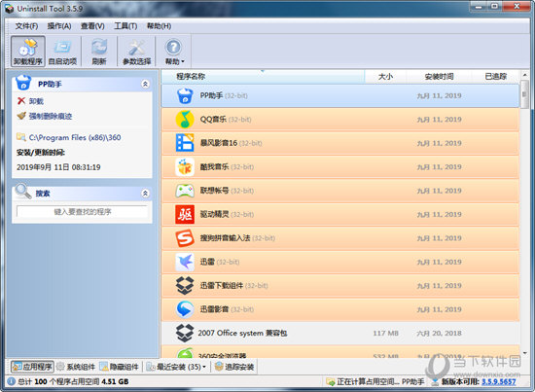Open the 操作(A) menu

point(59,26)
